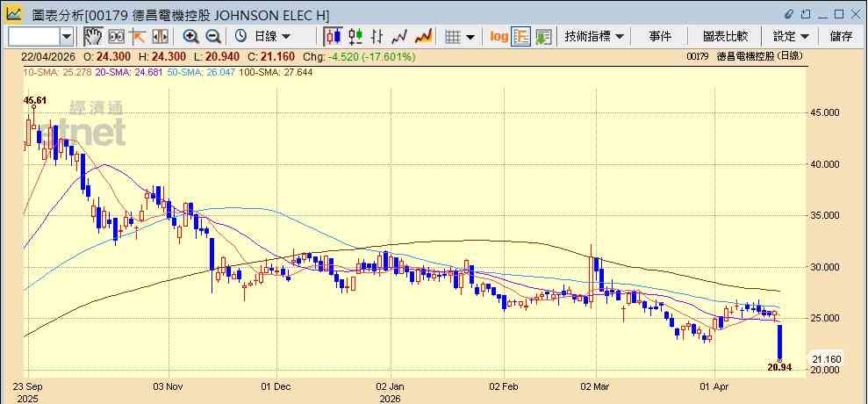Open the 設定 settings dropdown
Viewport: 868px width, 404px height.
791,37
